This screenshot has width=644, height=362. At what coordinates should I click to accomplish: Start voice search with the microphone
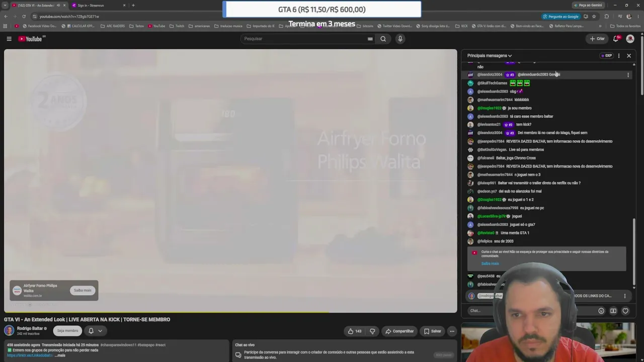[400, 39]
